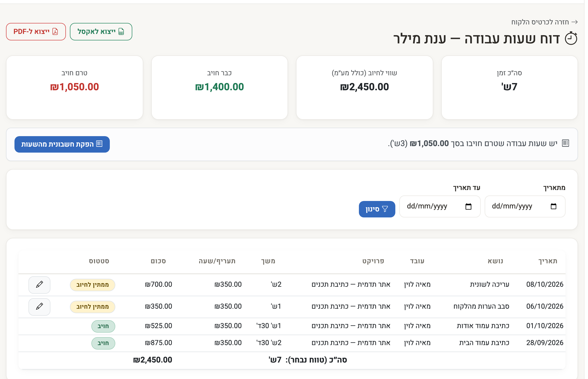Click ממתין לחיוב badge on עריכה לשונית row

pos(93,285)
